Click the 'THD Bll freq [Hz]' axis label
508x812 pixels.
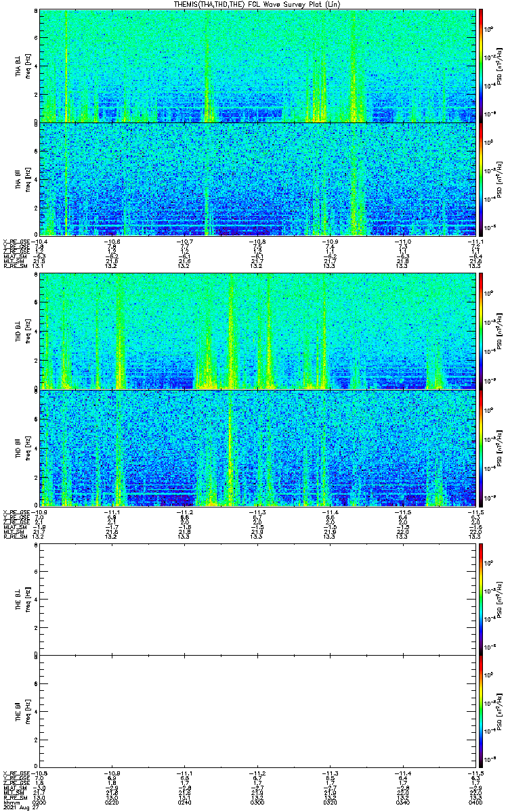tap(22, 447)
